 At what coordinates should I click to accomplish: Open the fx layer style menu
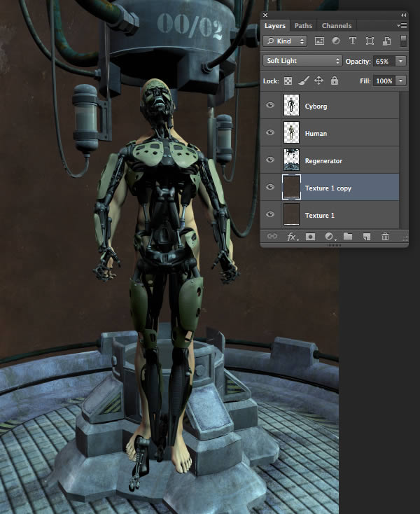(x=292, y=237)
